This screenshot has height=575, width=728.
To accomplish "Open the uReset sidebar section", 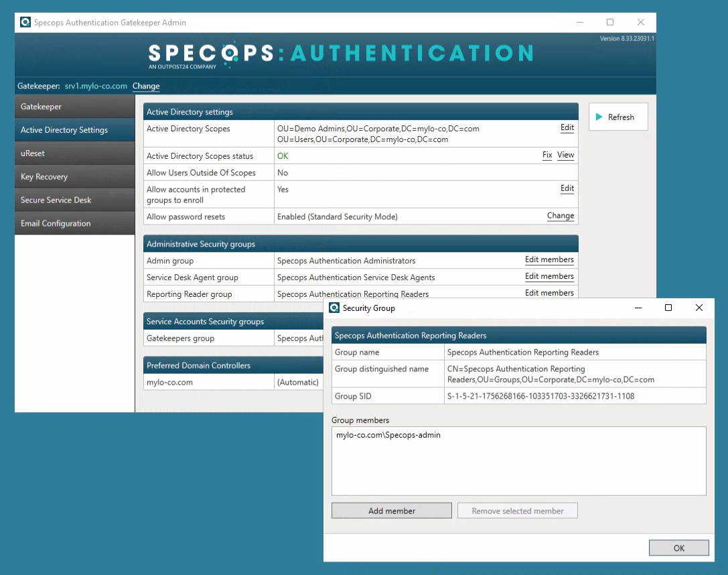I will [75, 153].
